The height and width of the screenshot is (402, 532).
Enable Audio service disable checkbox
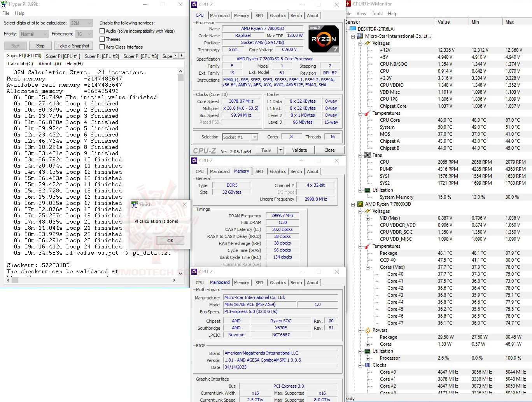(x=102, y=31)
